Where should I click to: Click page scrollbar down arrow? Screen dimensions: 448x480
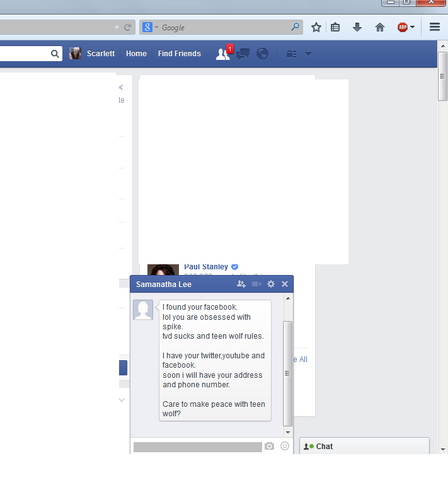pyautogui.click(x=443, y=449)
